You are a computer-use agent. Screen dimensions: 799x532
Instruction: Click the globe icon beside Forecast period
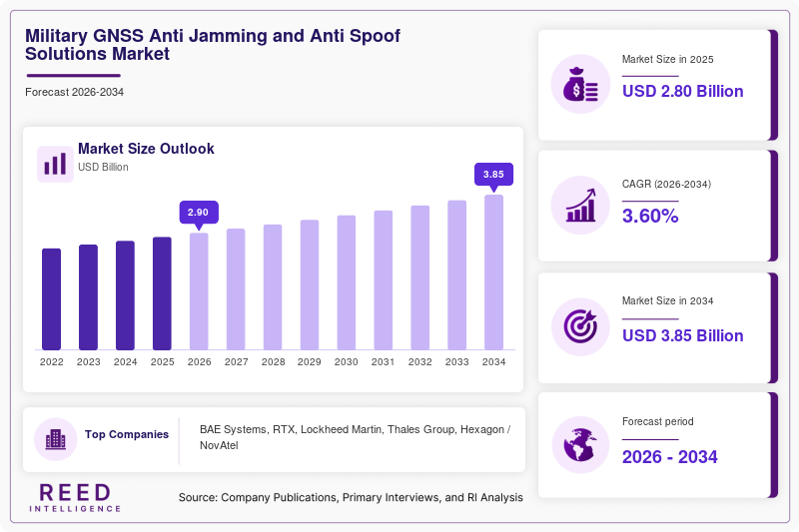[580, 445]
